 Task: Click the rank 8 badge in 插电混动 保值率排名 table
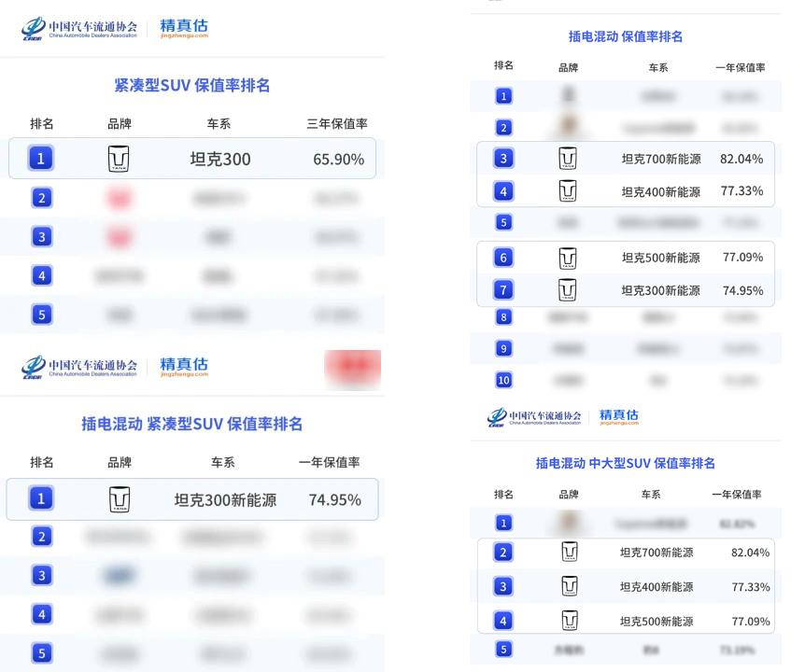click(503, 317)
